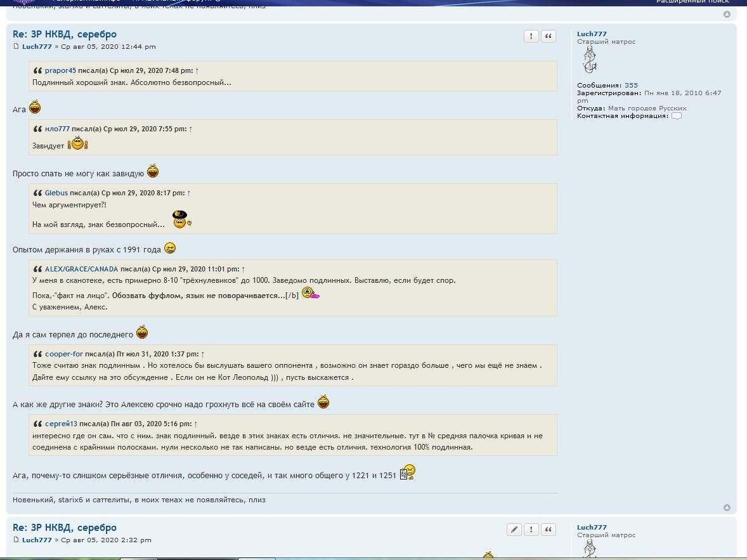Click the small post icon beside 12:44 pm author
Viewport: 747px width, 560px height.
point(16,47)
